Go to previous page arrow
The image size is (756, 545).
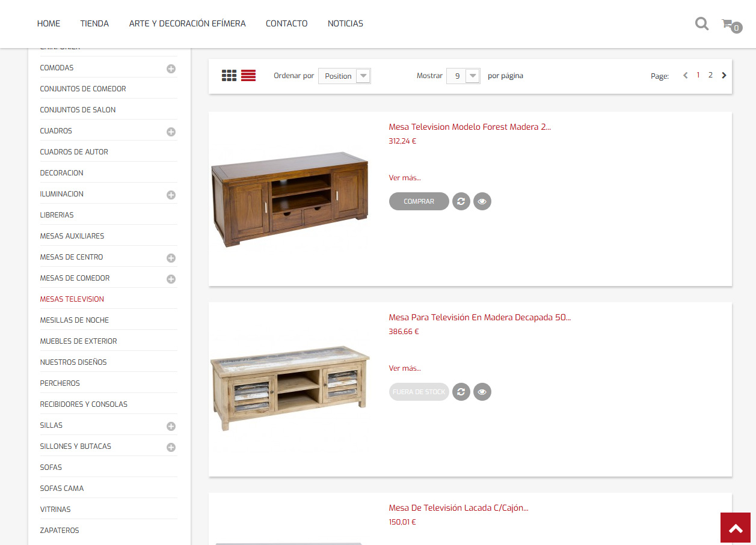click(x=685, y=76)
